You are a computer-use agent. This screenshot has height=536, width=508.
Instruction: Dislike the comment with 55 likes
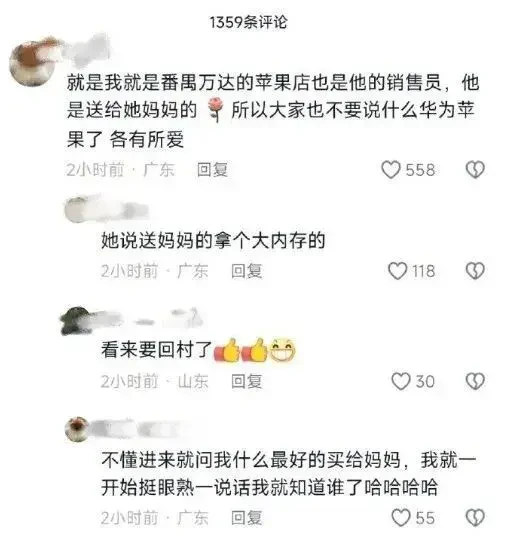[x=475, y=518]
